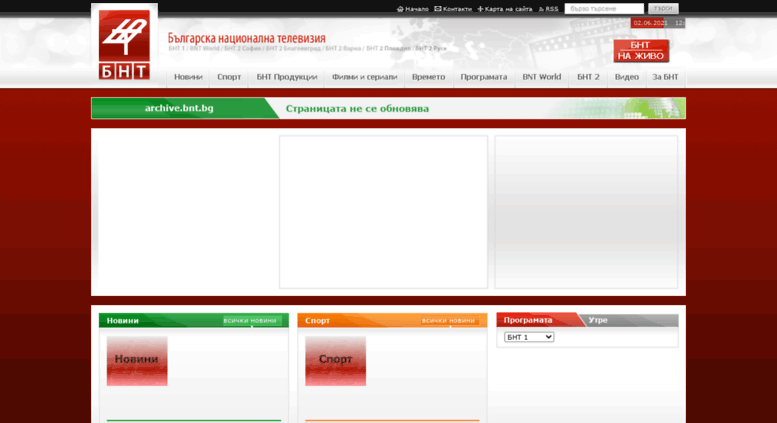Viewport: 777px width, 423px height.
Task: Open the Видео menu item
Action: (x=627, y=77)
